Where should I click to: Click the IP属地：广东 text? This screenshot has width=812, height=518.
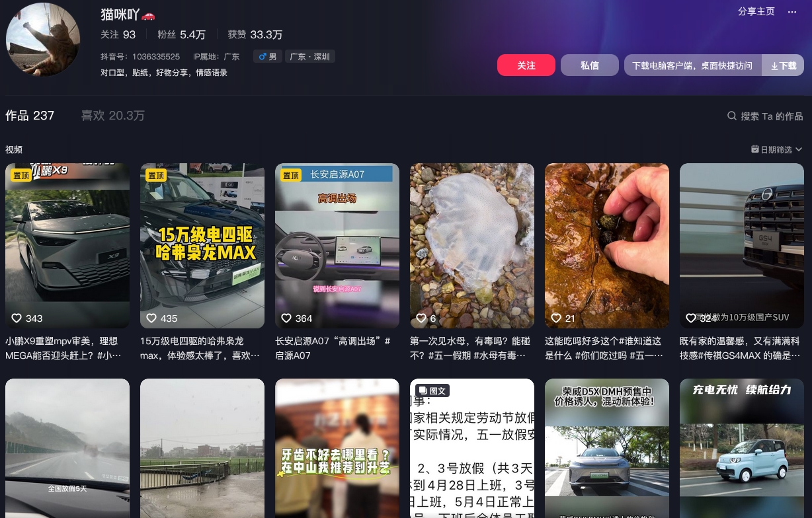click(x=216, y=57)
